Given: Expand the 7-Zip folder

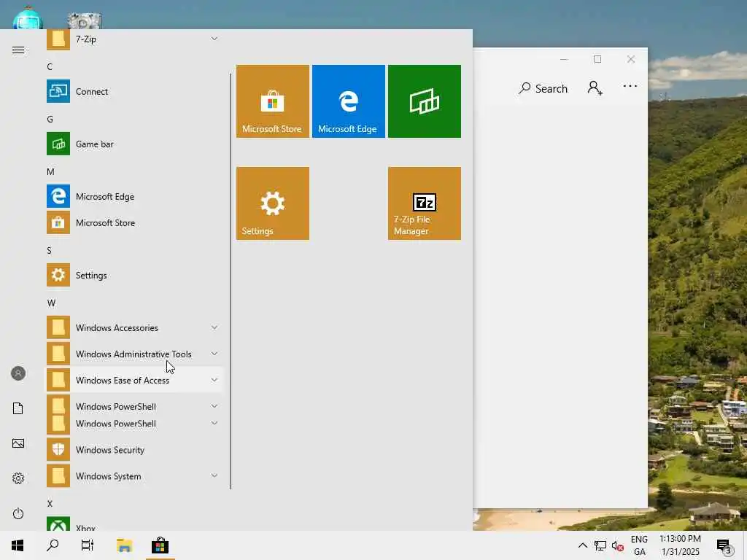Looking at the screenshot, I should (134, 39).
